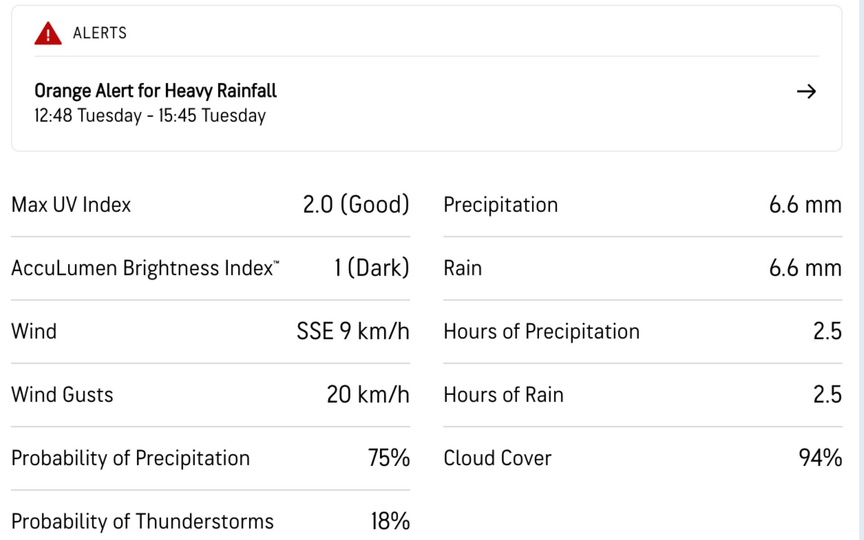Select the AccuLumen Brightness Index label

click(145, 268)
